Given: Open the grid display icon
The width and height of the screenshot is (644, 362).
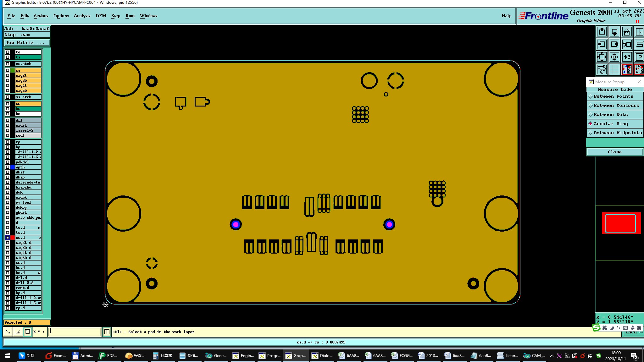Looking at the screenshot, I should 614,69.
